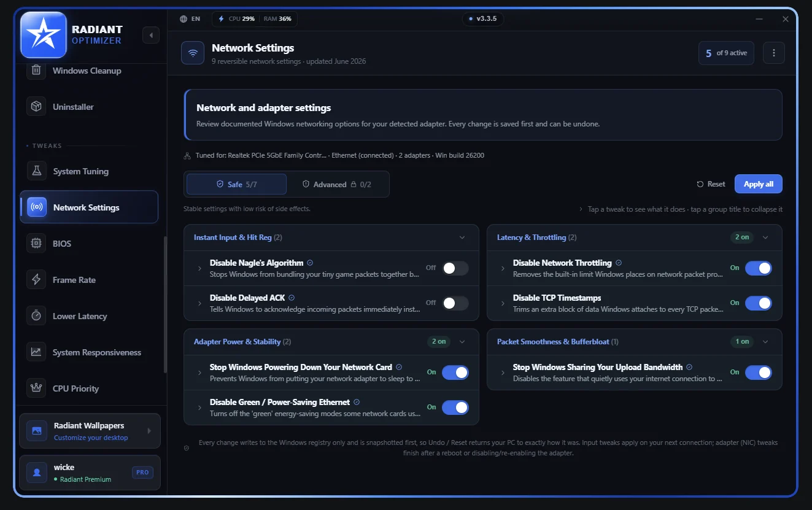The width and height of the screenshot is (812, 510).
Task: Click the Apply all button
Action: tap(759, 184)
